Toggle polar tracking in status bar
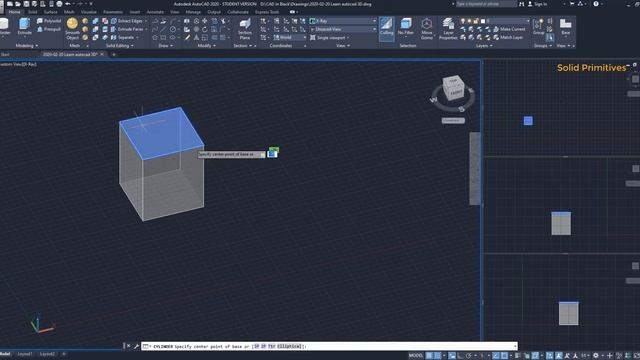This screenshot has height=360, width=640. [x=469, y=356]
